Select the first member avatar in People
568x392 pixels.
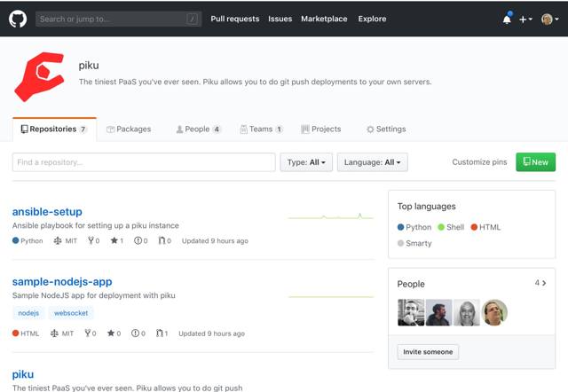point(410,312)
